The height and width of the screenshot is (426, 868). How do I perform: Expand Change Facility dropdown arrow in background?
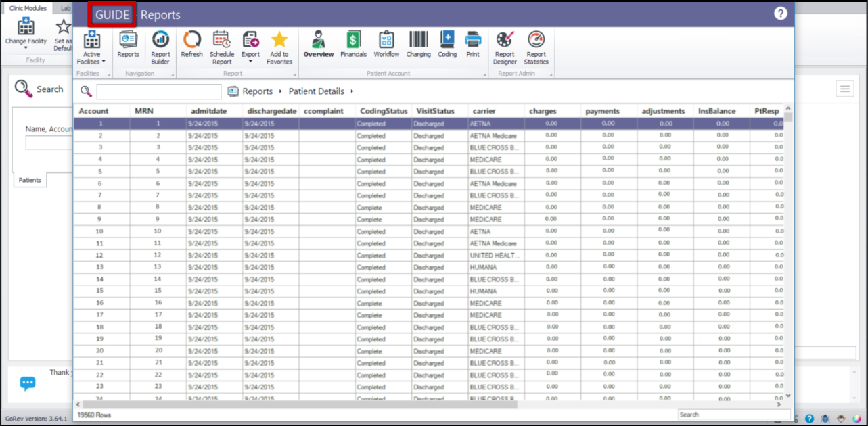26,48
